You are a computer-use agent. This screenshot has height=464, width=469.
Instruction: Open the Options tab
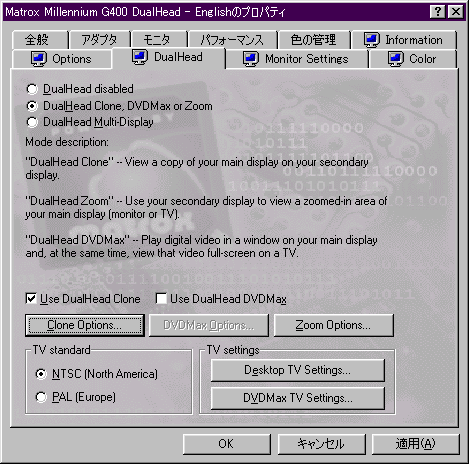pyautogui.click(x=62, y=59)
